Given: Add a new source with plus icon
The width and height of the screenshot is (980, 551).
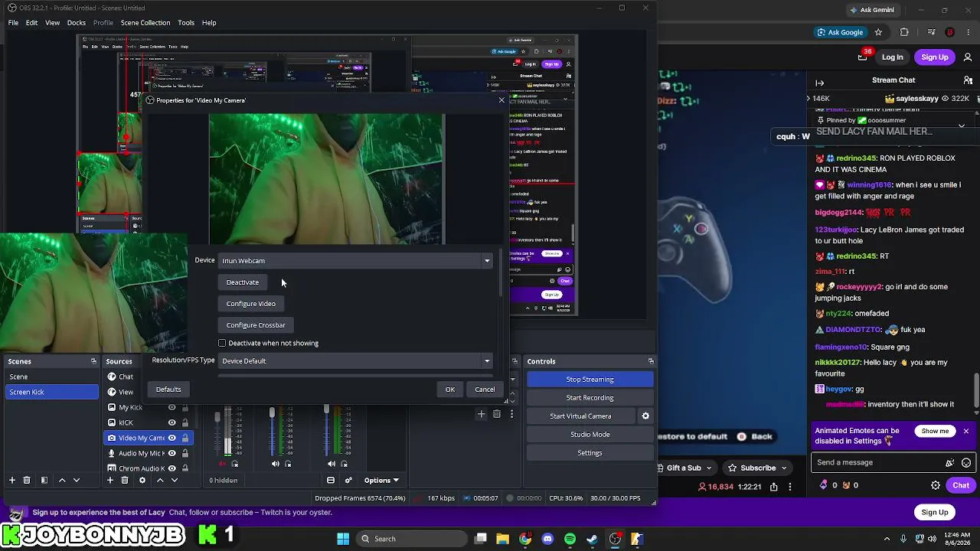Looking at the screenshot, I should (x=110, y=481).
